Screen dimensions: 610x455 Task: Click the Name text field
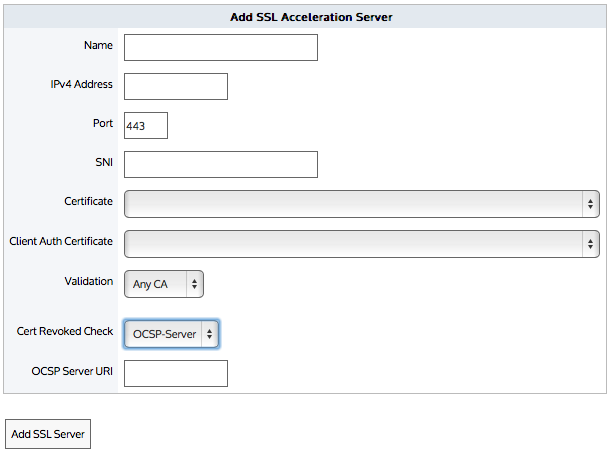(221, 47)
